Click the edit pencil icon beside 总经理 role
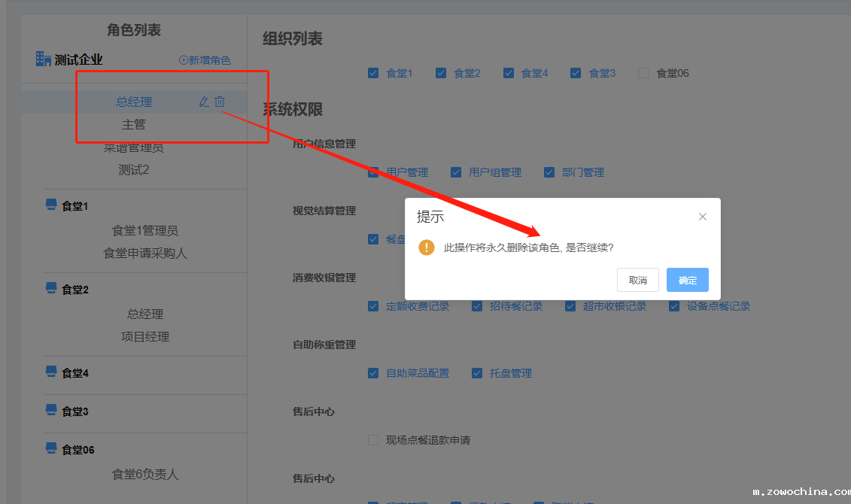Viewport: 851px width, 504px height. (x=202, y=101)
